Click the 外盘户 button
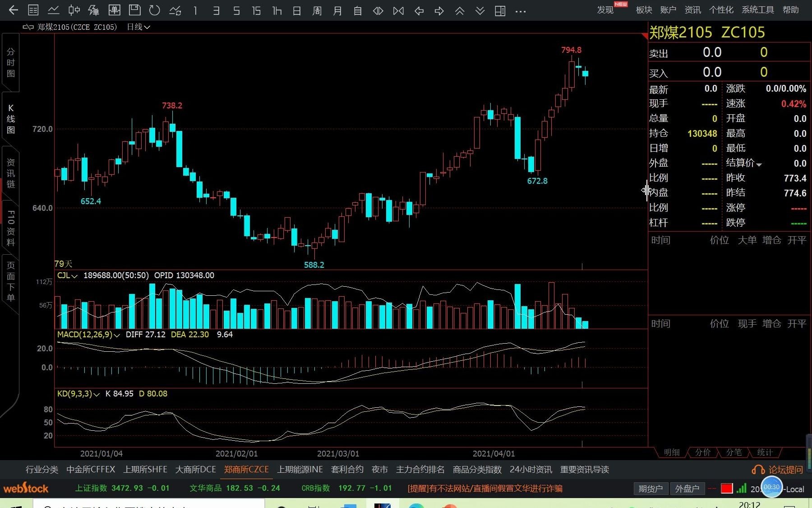The image size is (812, 508). (x=687, y=489)
